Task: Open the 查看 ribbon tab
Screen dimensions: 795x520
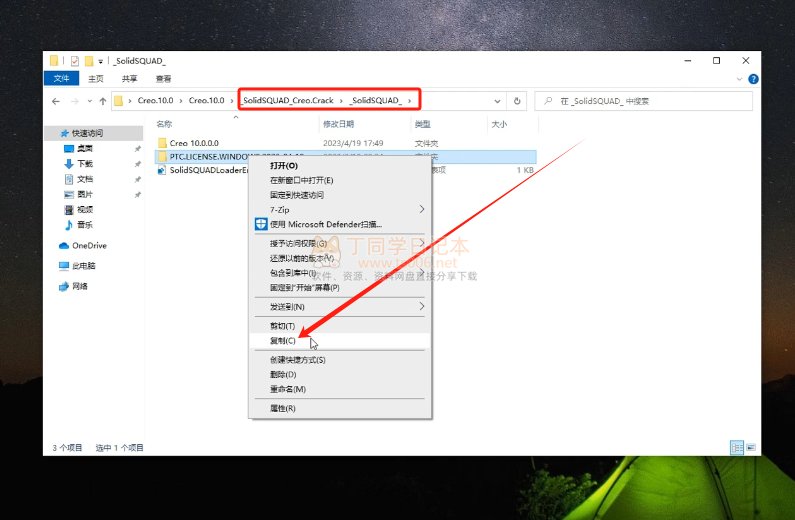Action: click(163, 79)
